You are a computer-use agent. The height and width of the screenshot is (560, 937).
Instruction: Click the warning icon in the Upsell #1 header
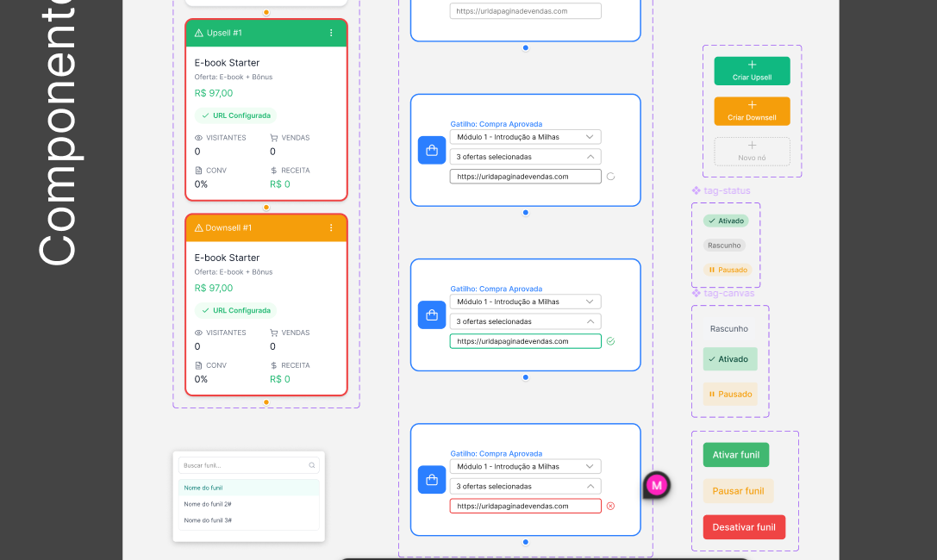pyautogui.click(x=199, y=33)
